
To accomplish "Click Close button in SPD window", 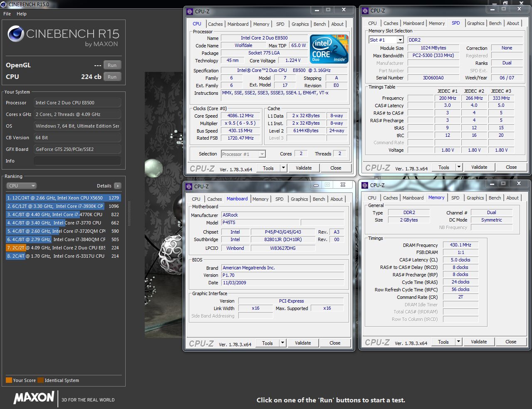I will 511,167.
